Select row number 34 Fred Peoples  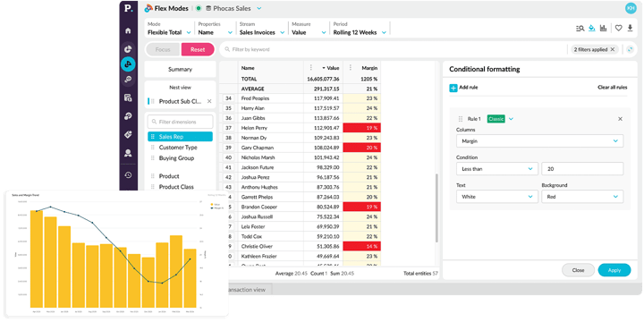[228, 98]
